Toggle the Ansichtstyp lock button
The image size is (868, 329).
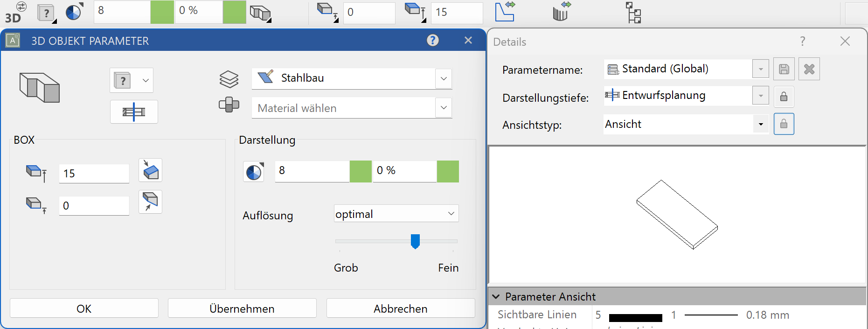[784, 124]
